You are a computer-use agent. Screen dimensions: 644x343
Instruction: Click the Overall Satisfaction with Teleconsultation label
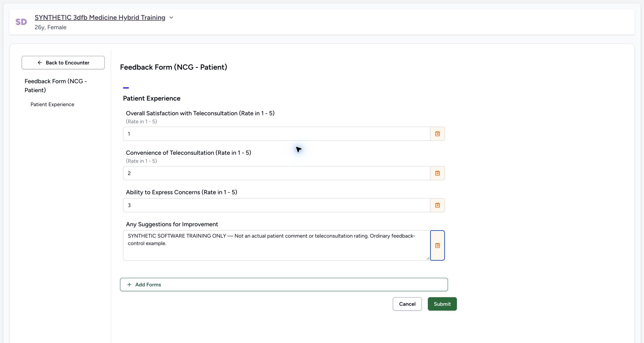(x=200, y=113)
